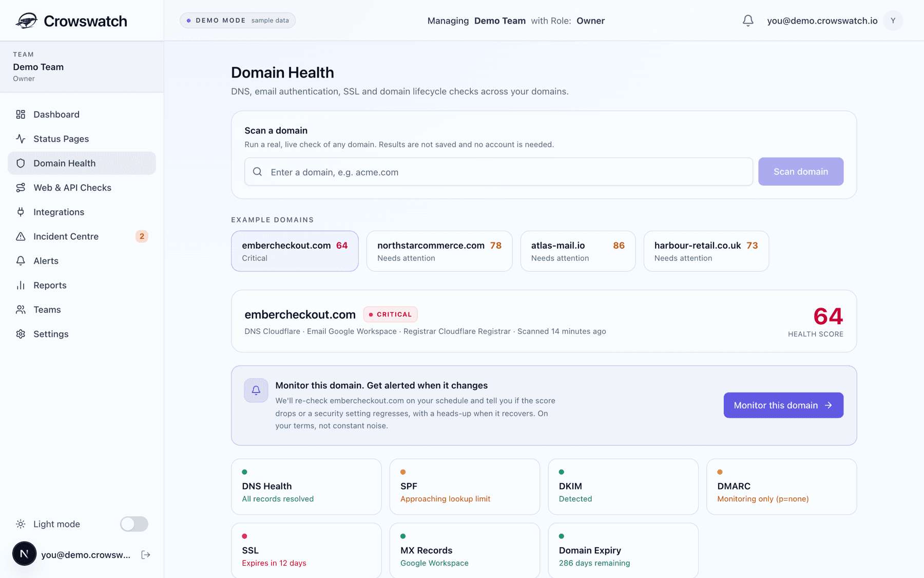Open the SPF check card
Screen dimensions: 924x578
point(465,487)
